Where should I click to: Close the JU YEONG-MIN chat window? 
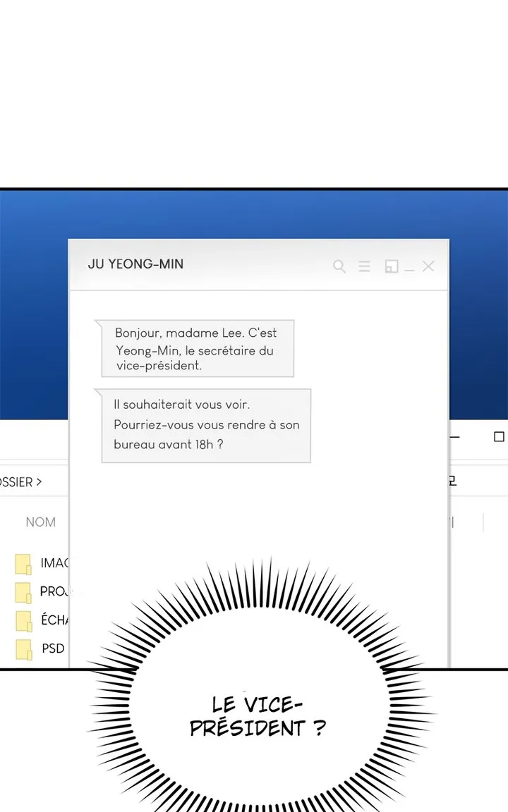[428, 266]
